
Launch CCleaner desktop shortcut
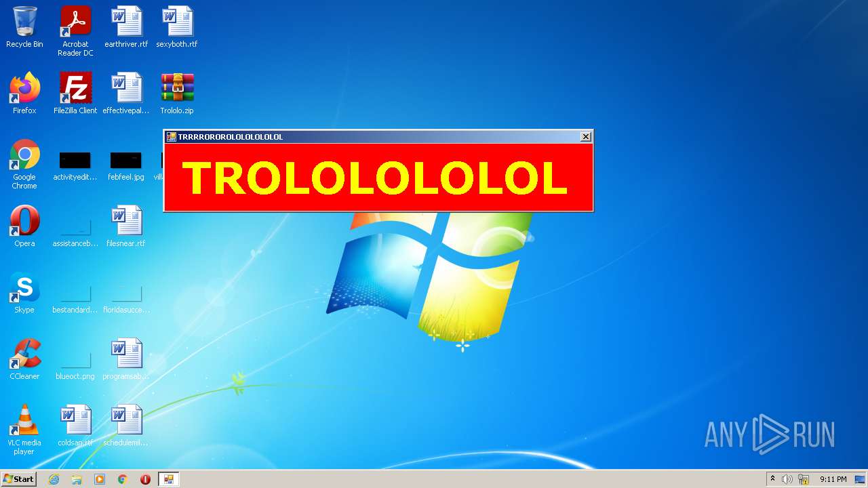point(24,359)
